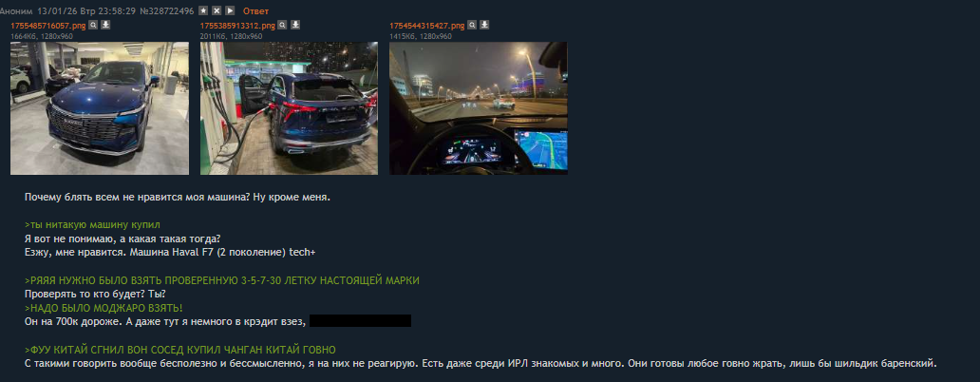Click the play arrow icon next to post number

230,10
